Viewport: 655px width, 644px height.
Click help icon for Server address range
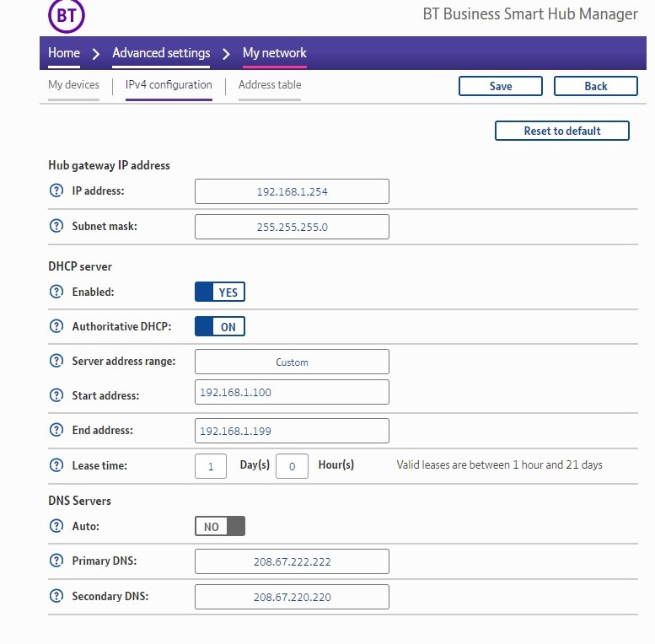56,361
